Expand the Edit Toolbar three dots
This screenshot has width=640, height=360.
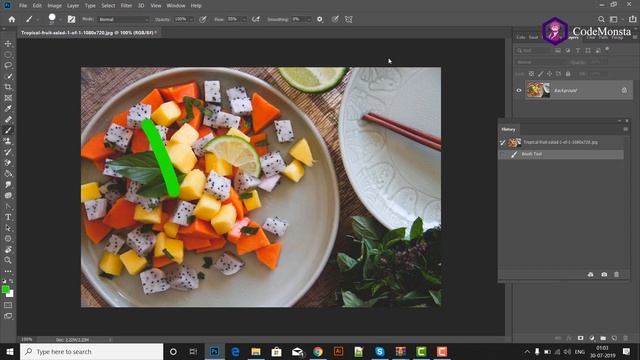(x=8, y=271)
